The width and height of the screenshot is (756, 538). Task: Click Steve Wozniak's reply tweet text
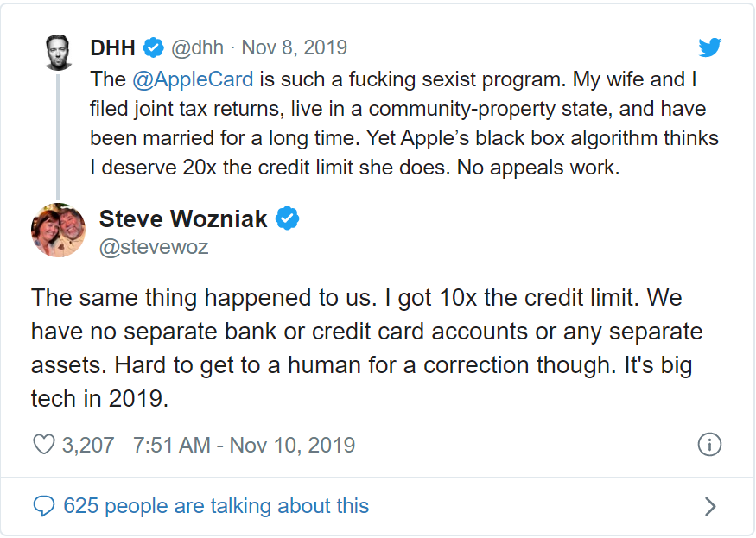(366, 347)
